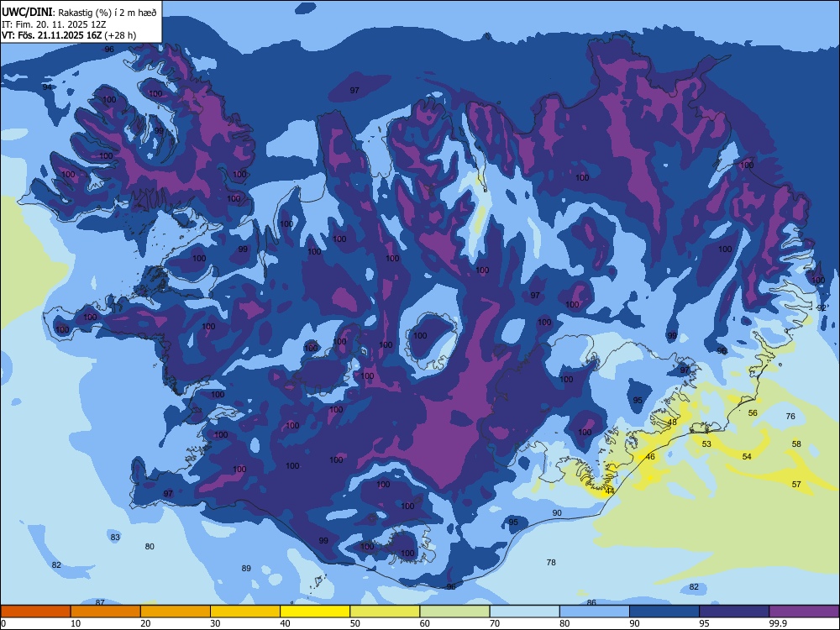Click the 53 humidity value on the map

[706, 444]
